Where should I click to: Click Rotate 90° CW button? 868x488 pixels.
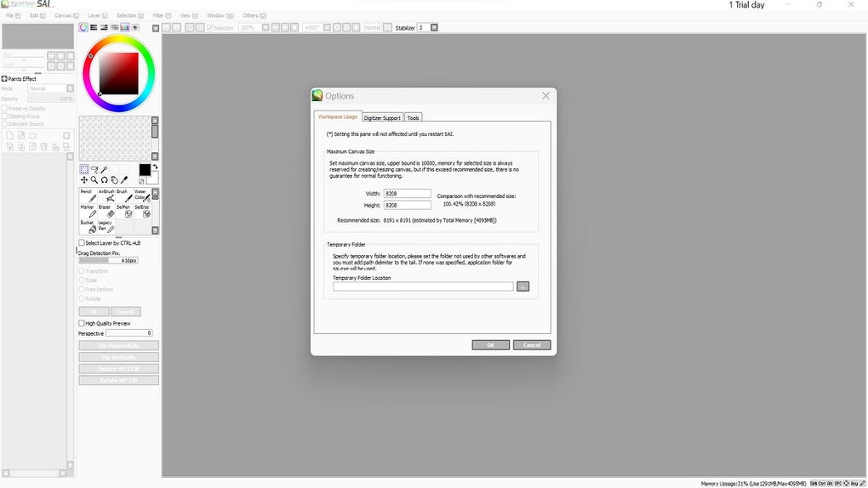point(118,381)
